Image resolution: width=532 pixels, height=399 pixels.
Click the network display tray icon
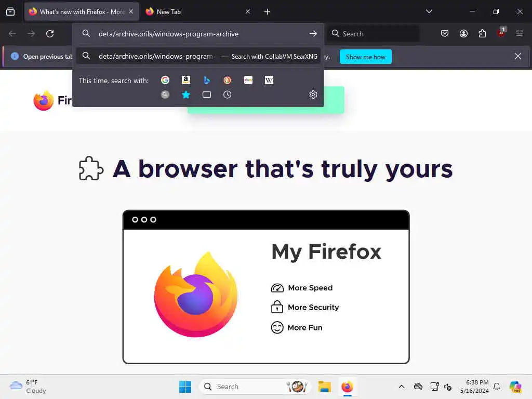434,387
